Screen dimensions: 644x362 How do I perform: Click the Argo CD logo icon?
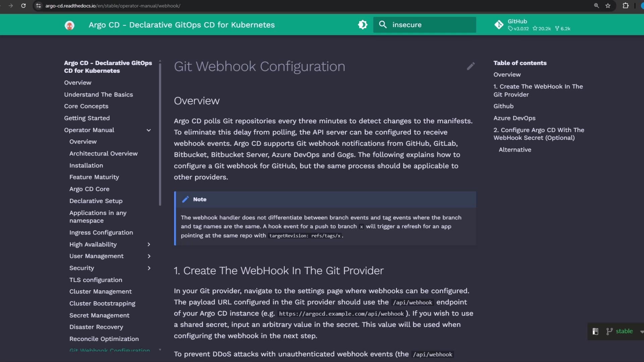click(x=69, y=25)
